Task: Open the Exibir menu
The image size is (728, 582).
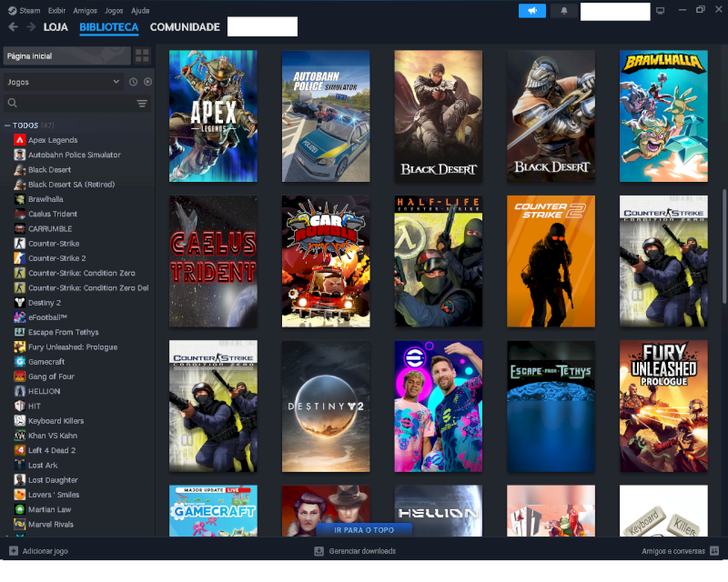Action: tap(56, 10)
